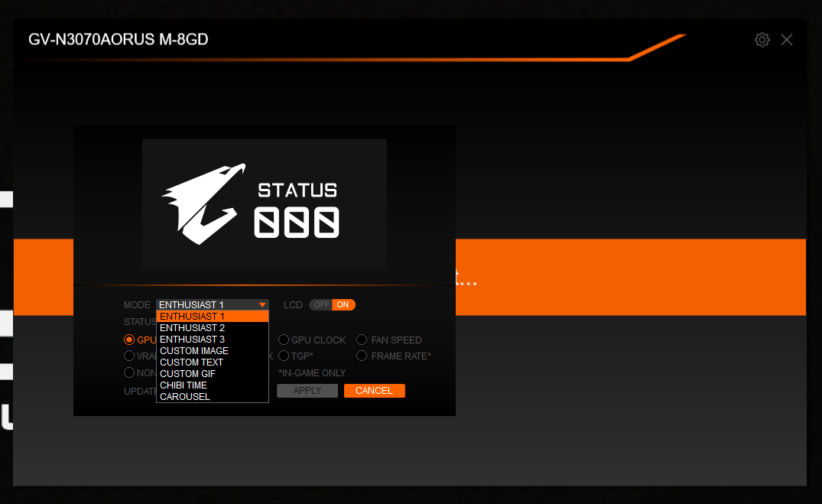Select the first GPU radio button, already highlighted orange
This screenshot has width=822, height=504.
coord(129,340)
